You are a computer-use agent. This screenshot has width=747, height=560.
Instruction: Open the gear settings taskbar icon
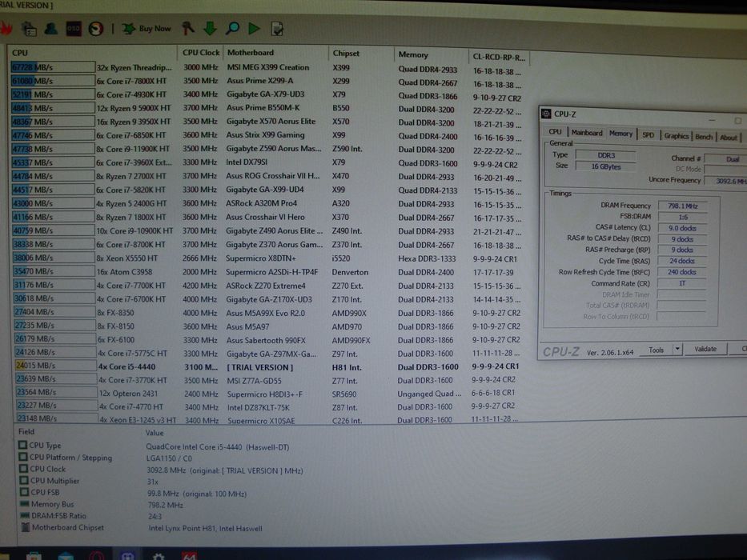159,556
